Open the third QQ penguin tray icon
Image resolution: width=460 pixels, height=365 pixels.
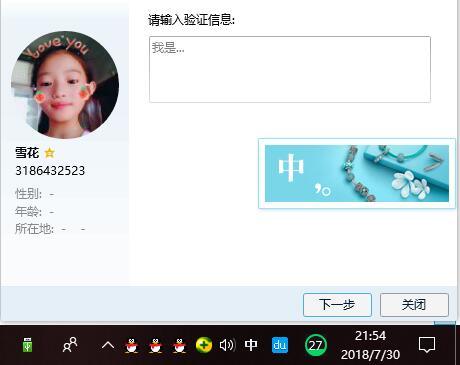pyautogui.click(x=180, y=345)
